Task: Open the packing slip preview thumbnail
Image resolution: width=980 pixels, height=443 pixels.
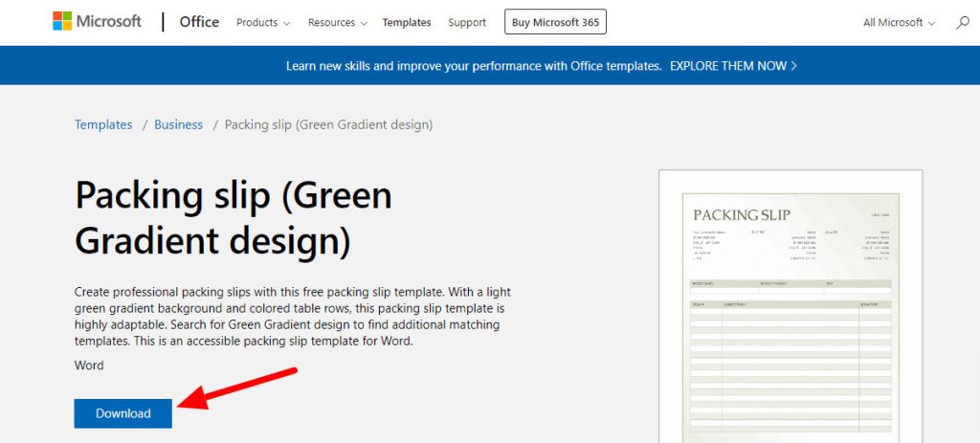Action: pyautogui.click(x=791, y=306)
